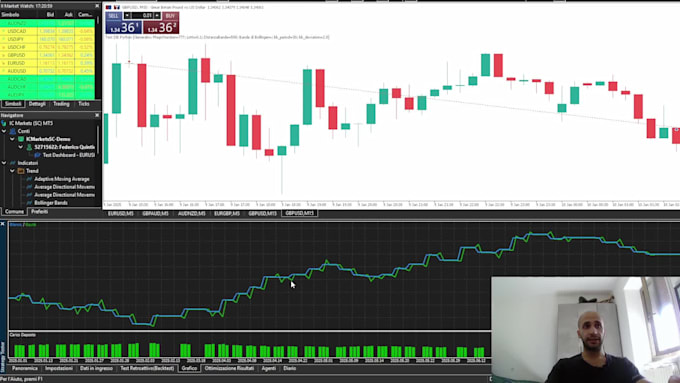680x383 pixels.
Task: Select the Bollinger Bands indicator
Action: click(51, 203)
